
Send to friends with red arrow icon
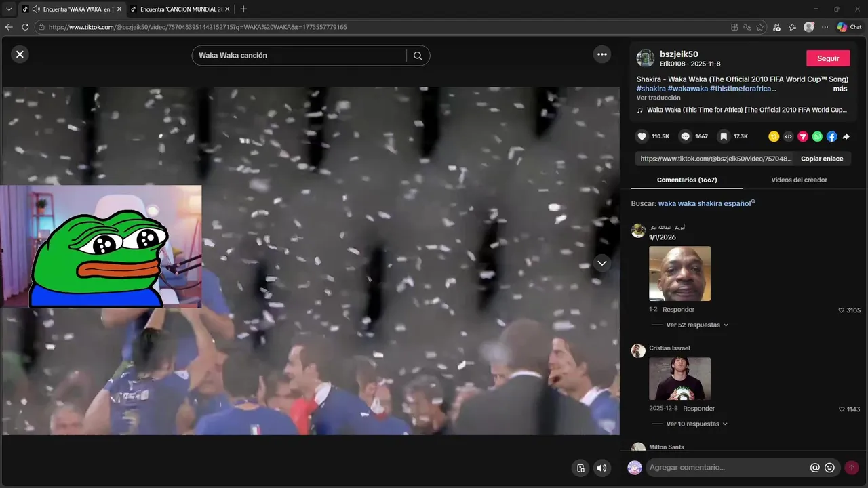803,136
